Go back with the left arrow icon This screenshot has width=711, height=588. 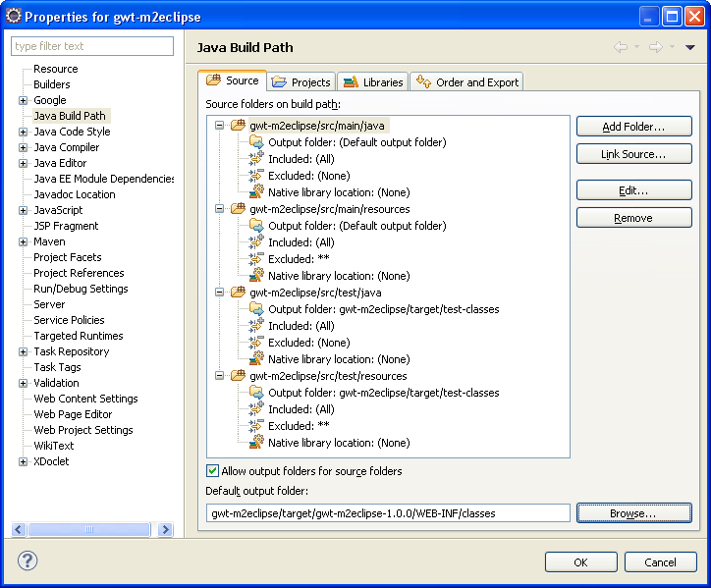click(x=621, y=47)
